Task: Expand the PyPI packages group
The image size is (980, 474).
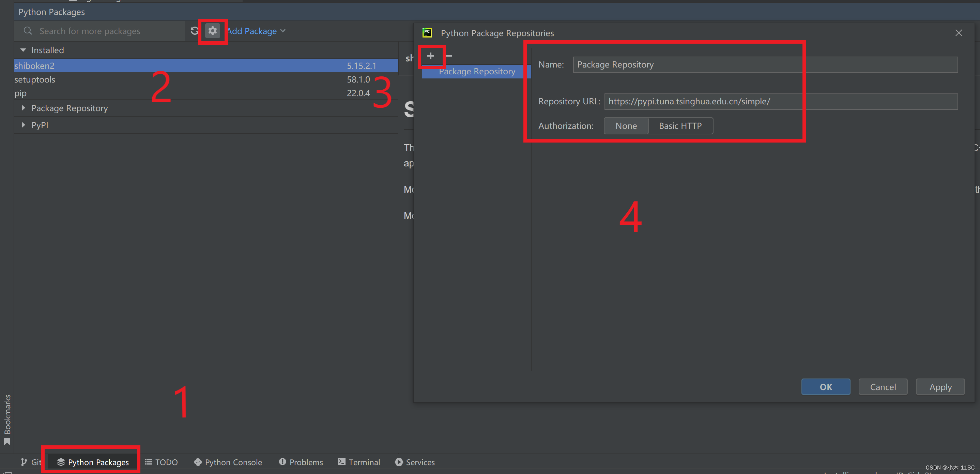Action: 23,125
